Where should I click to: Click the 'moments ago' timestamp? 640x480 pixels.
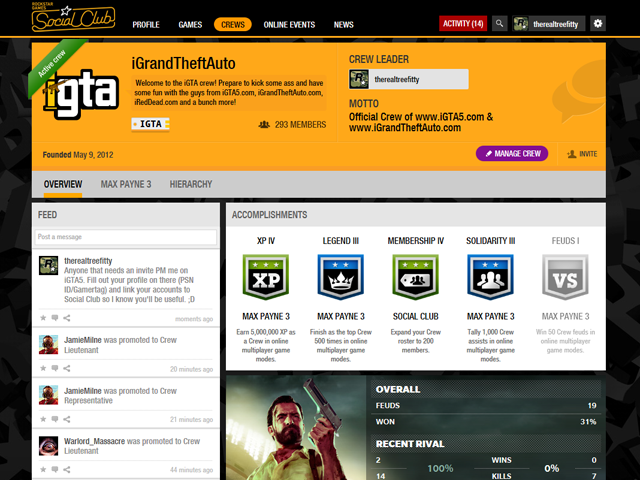pyautogui.click(x=194, y=319)
